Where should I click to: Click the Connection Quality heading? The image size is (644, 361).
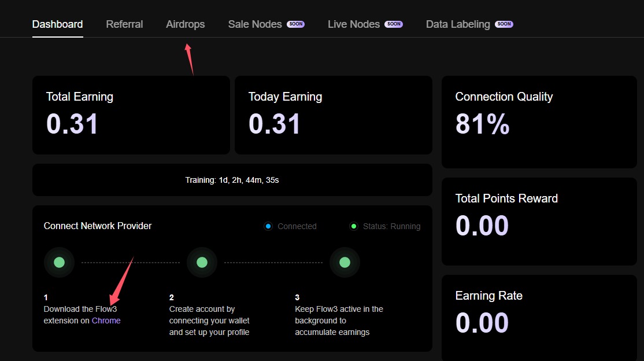504,97
